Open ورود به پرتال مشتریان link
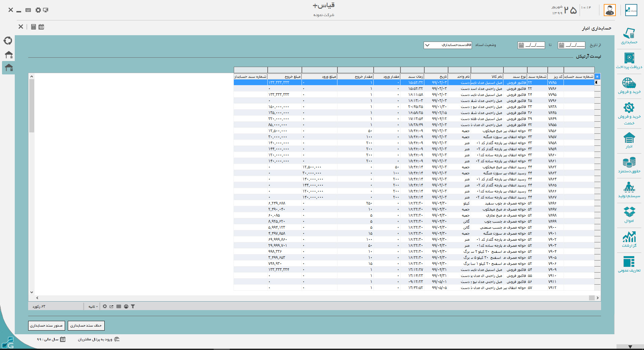644x350 pixels. pos(99,339)
